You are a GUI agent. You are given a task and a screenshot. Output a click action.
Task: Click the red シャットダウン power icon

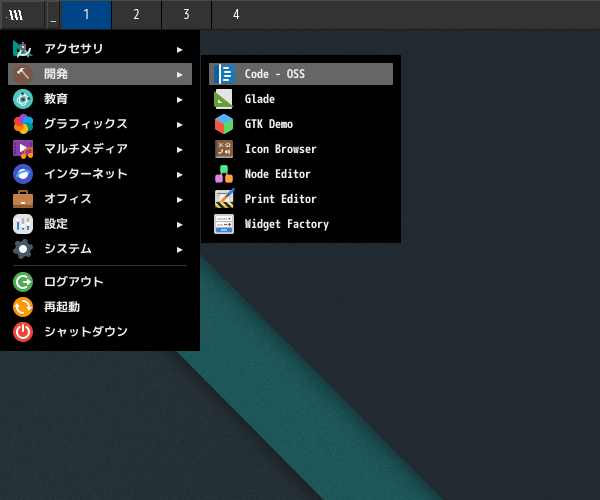click(x=23, y=332)
